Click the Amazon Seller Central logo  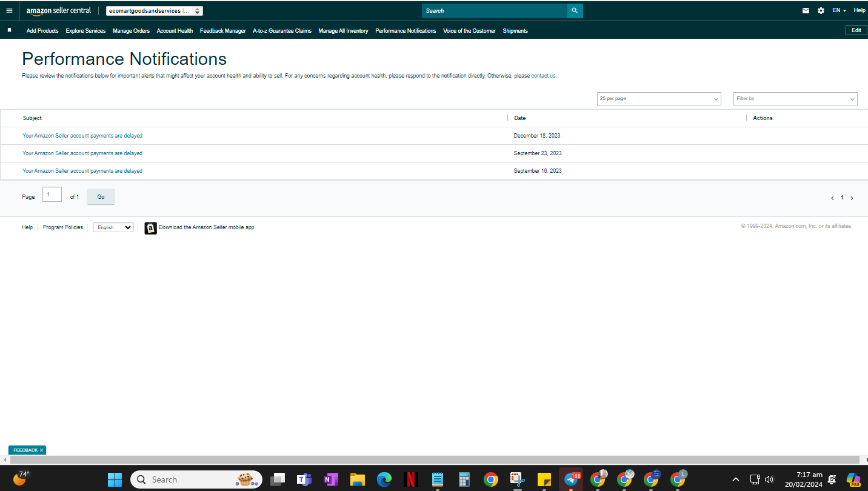pos(59,10)
